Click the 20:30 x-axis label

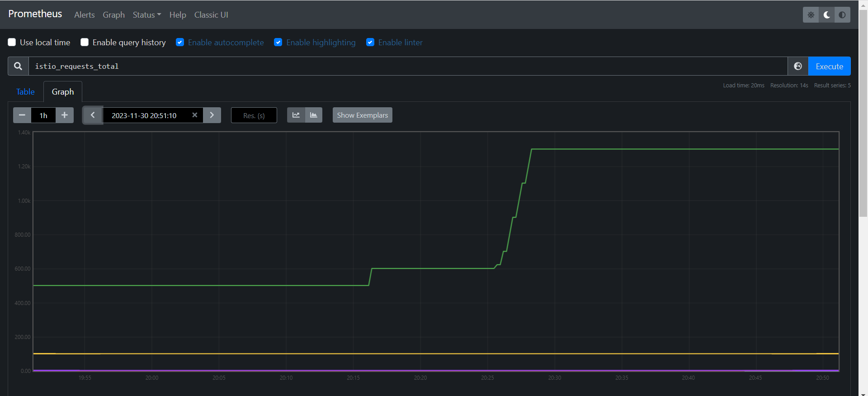coord(555,377)
